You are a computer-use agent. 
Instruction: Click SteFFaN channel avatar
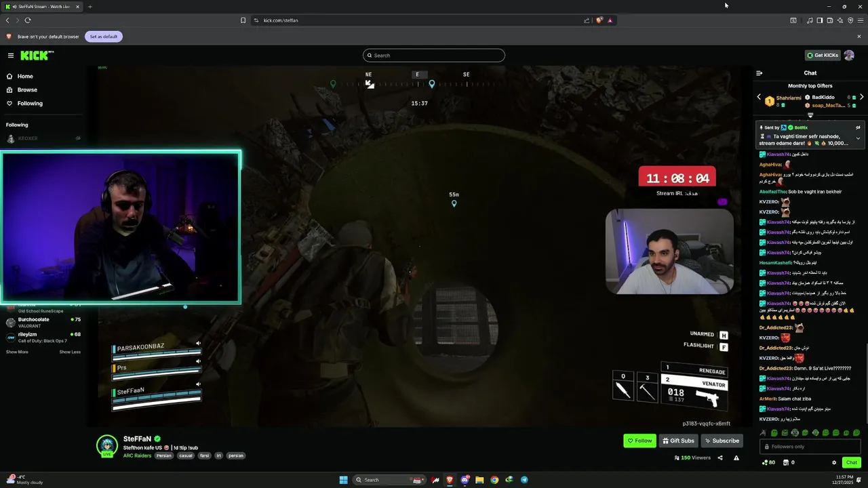107,445
